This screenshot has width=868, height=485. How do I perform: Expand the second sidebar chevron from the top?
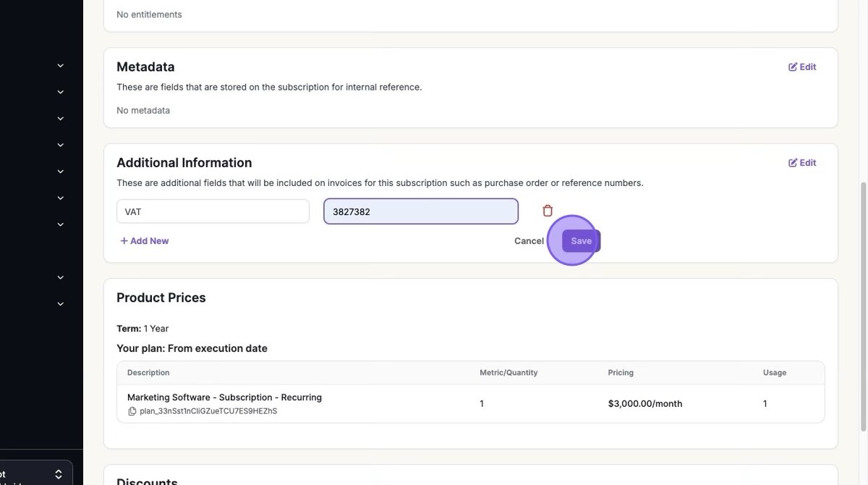(61, 92)
